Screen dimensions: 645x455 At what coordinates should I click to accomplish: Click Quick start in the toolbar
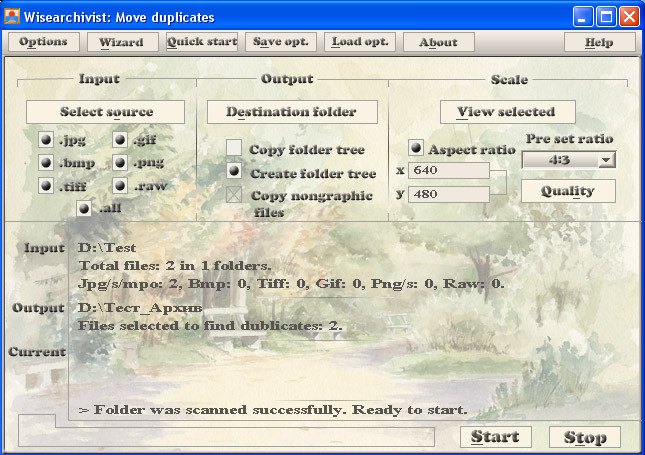[202, 42]
